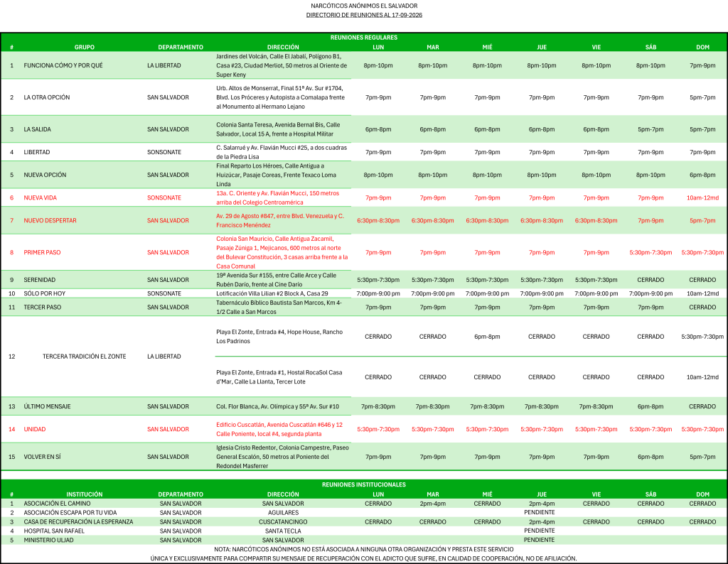Image resolution: width=728 pixels, height=564 pixels.
Task: Select SÓLO POR HOY group
Action: pos(45,293)
